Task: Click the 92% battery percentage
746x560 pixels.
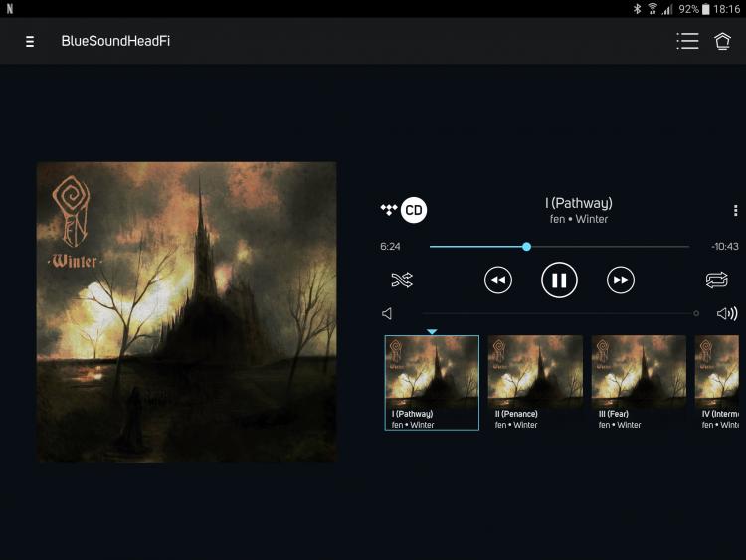Action: tap(688, 9)
